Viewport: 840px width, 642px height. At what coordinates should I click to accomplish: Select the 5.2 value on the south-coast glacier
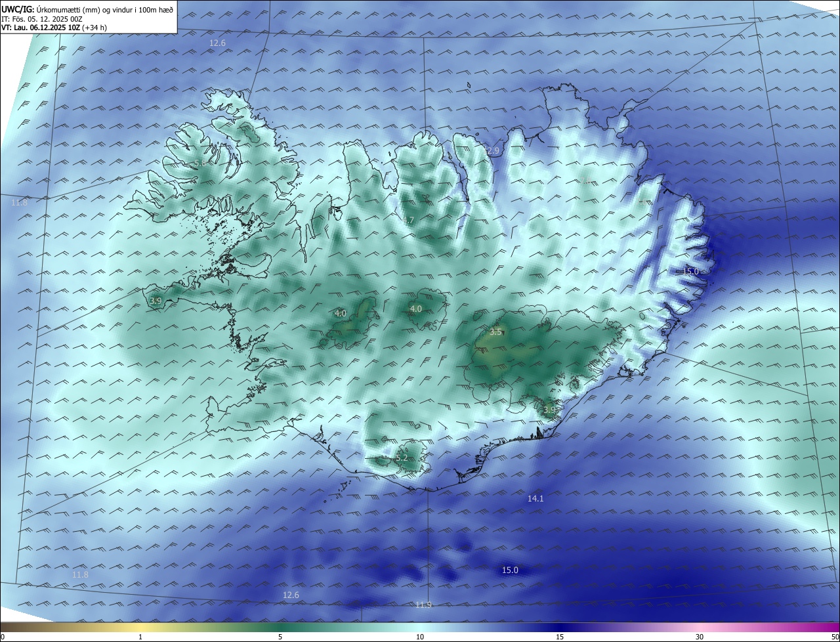pos(402,458)
